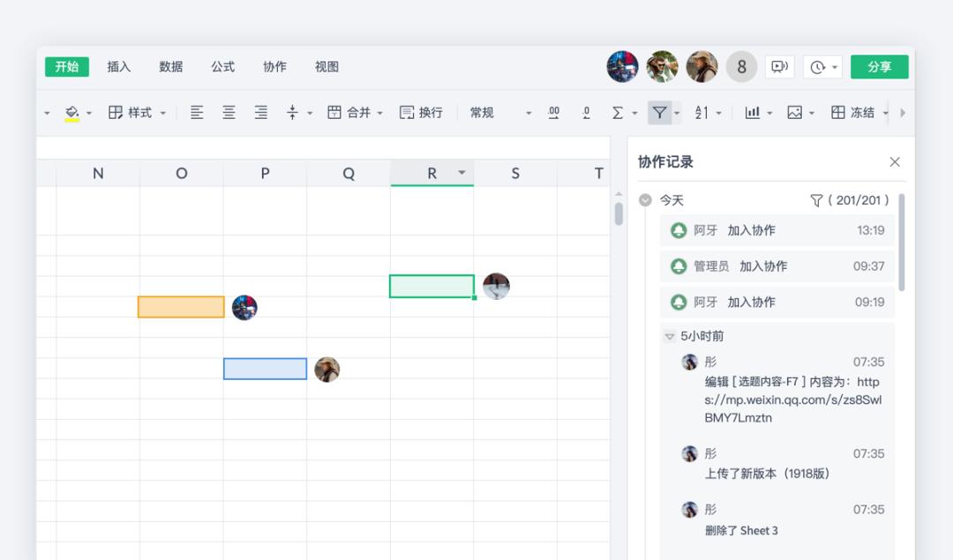Click the 冻结 freeze panes button
Viewport: 953px width, 560px height.
pos(853,112)
